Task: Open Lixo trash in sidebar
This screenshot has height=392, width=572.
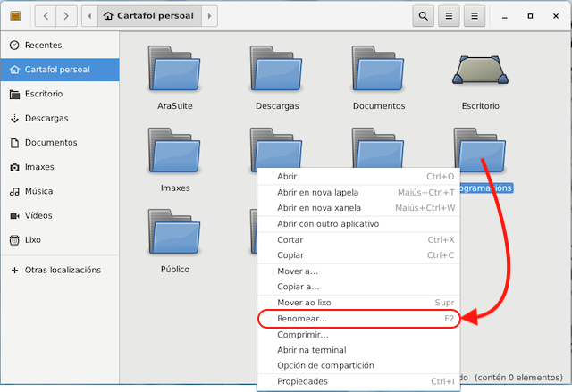Action: click(x=35, y=239)
